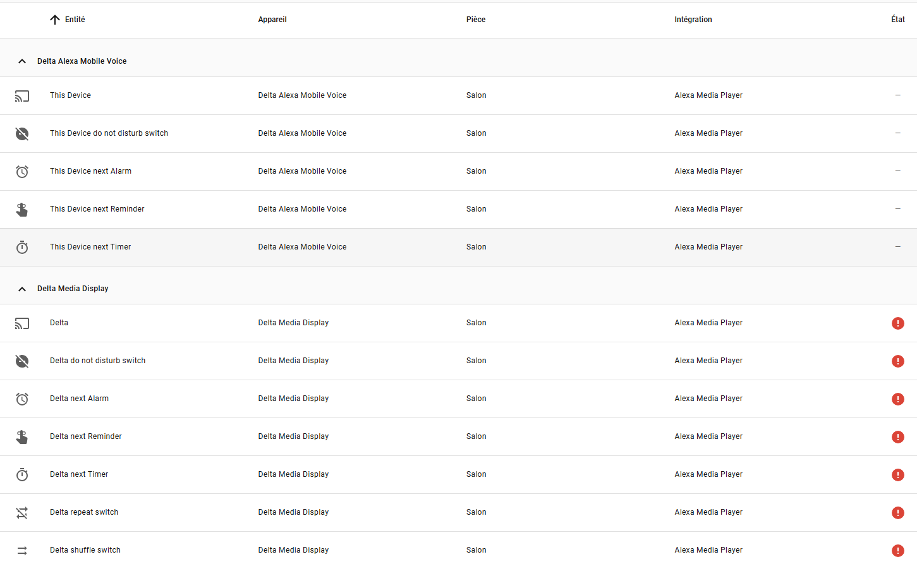Sort table by Pièce column header

click(x=476, y=20)
